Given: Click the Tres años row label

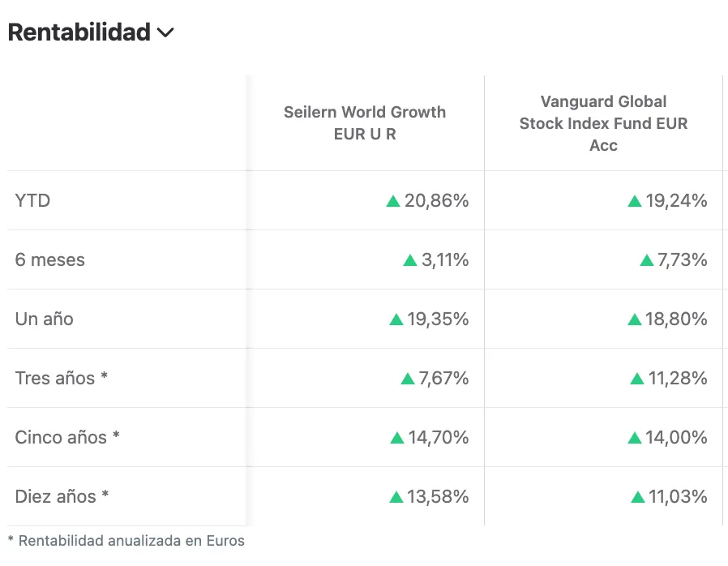Looking at the screenshot, I should [61, 378].
